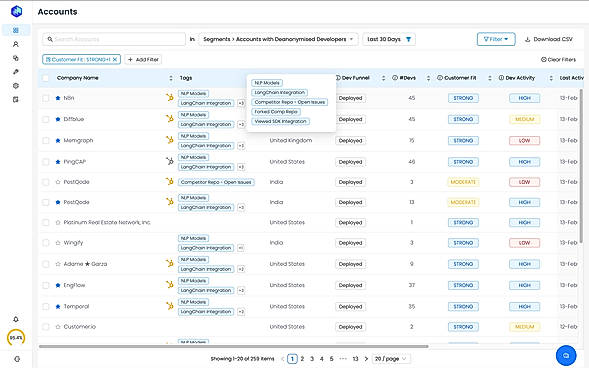Open the notifications bell in sidebar
589x368 pixels.
[16, 319]
